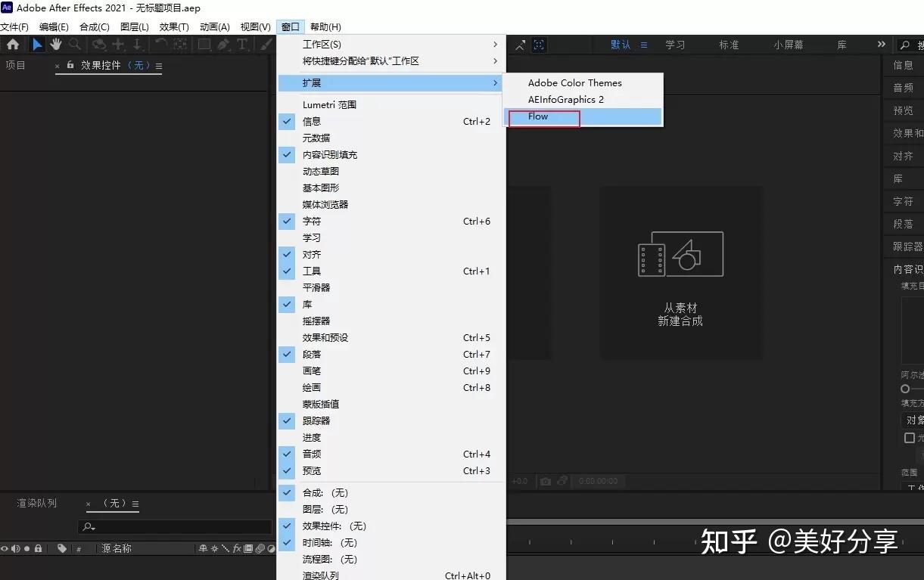
Task: Open AEInfoGraphics 2 extension
Action: pyautogui.click(x=565, y=99)
